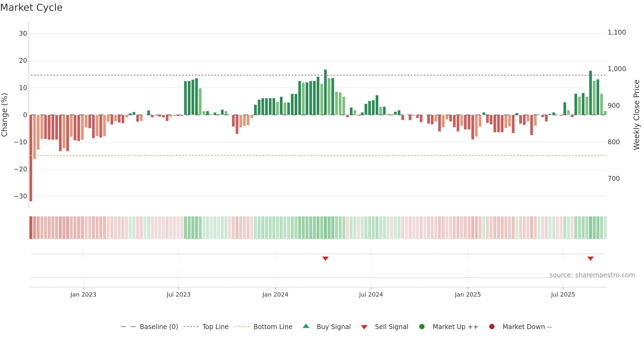The height and width of the screenshot is (362, 644).
Task: Click the 800 price axis label
Action: point(614,142)
